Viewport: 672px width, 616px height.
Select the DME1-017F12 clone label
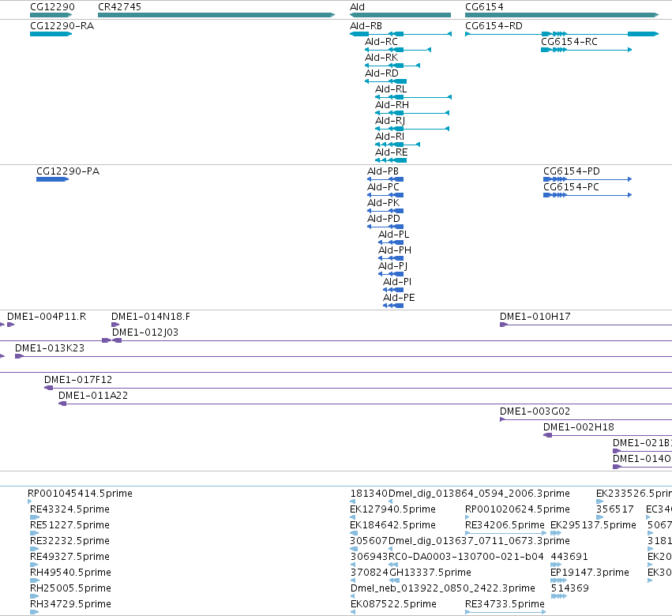78,380
